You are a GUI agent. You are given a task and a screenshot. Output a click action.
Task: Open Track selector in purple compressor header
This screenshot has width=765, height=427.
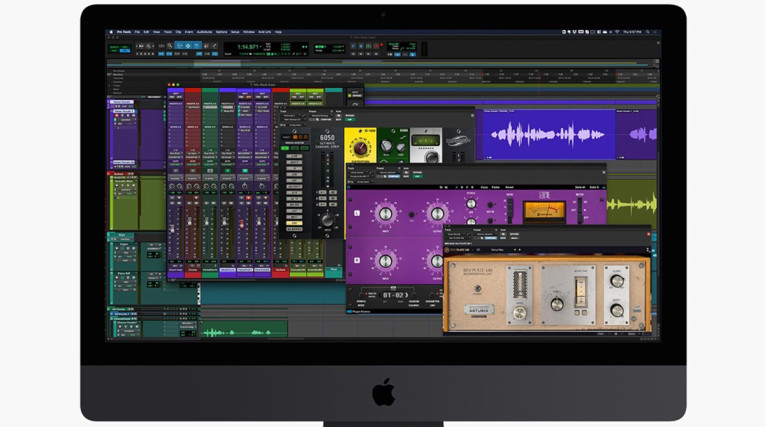[358, 172]
